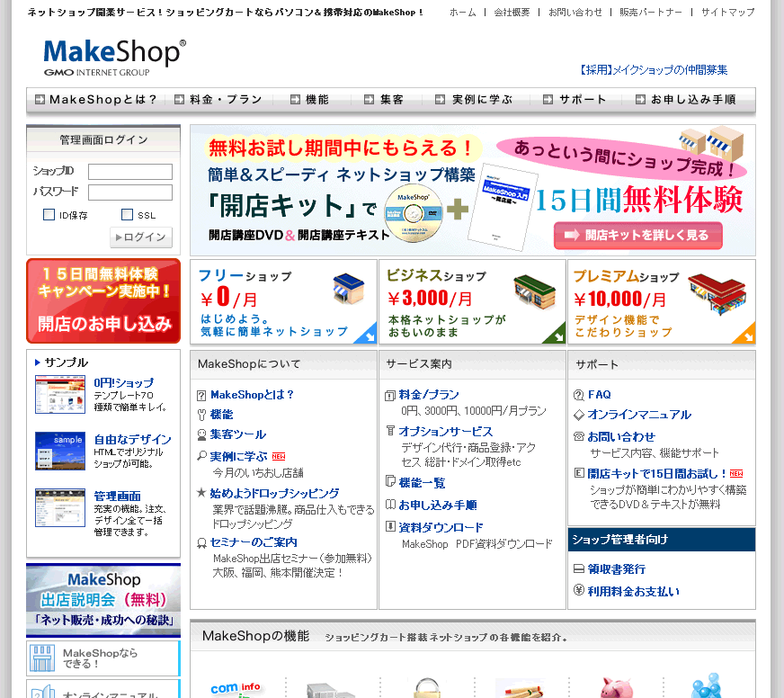This screenshot has width=784, height=698.
Task: Click the お問い合わせ phone icon in support
Action: click(579, 436)
